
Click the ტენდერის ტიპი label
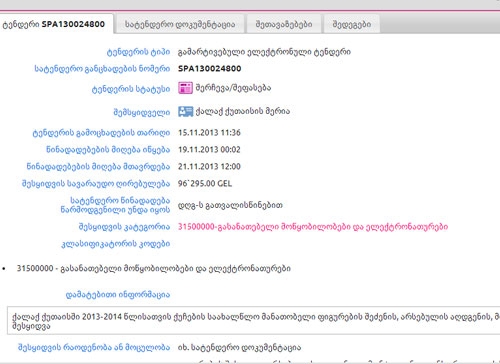click(138, 52)
